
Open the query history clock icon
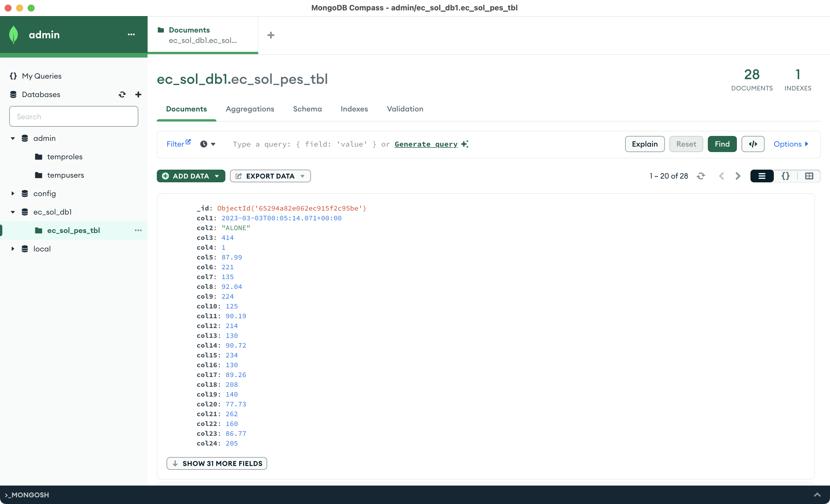click(204, 144)
